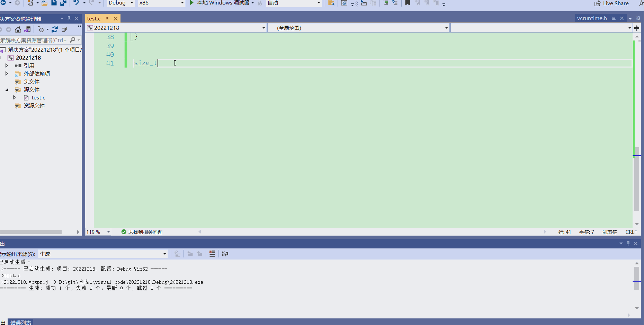The height and width of the screenshot is (325, 644).
Task: Toggle a bookmark on the current line
Action: point(408,3)
